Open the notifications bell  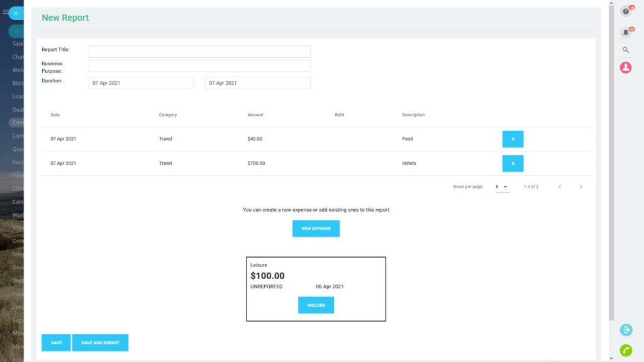[x=625, y=32]
